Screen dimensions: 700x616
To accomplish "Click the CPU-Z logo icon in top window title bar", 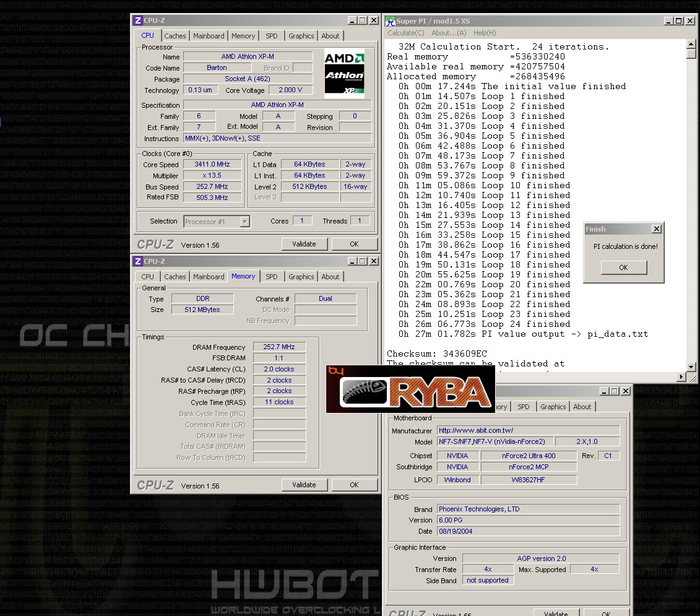I will coord(138,20).
